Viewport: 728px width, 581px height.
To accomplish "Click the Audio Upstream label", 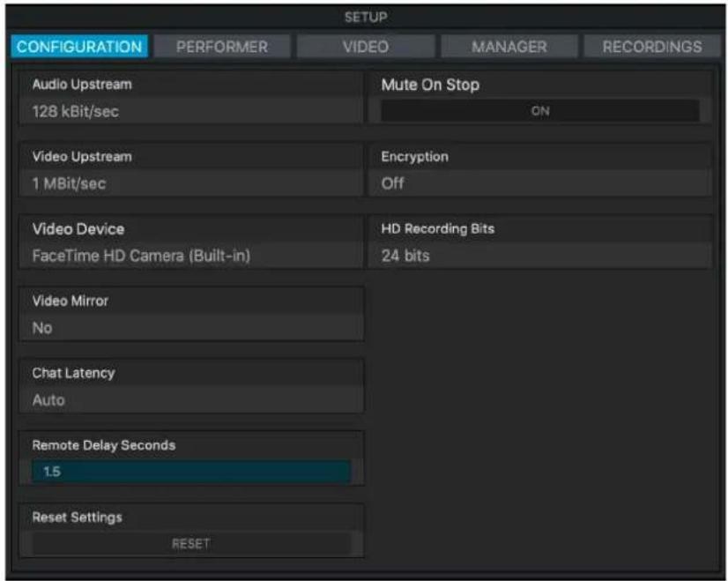I will (82, 85).
